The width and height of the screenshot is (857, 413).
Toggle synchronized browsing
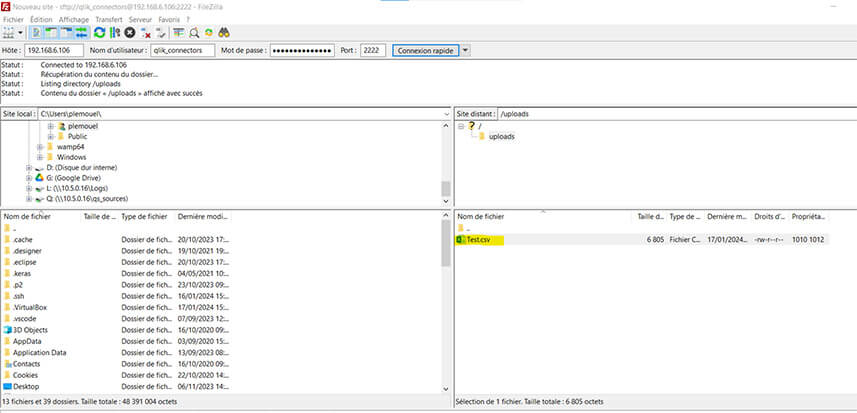click(208, 33)
